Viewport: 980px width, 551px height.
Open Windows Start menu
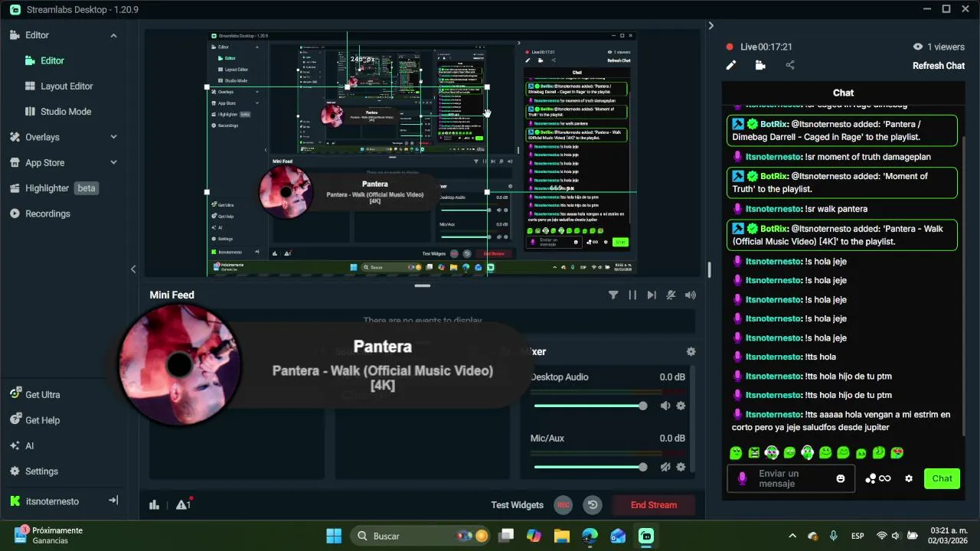[x=334, y=536]
